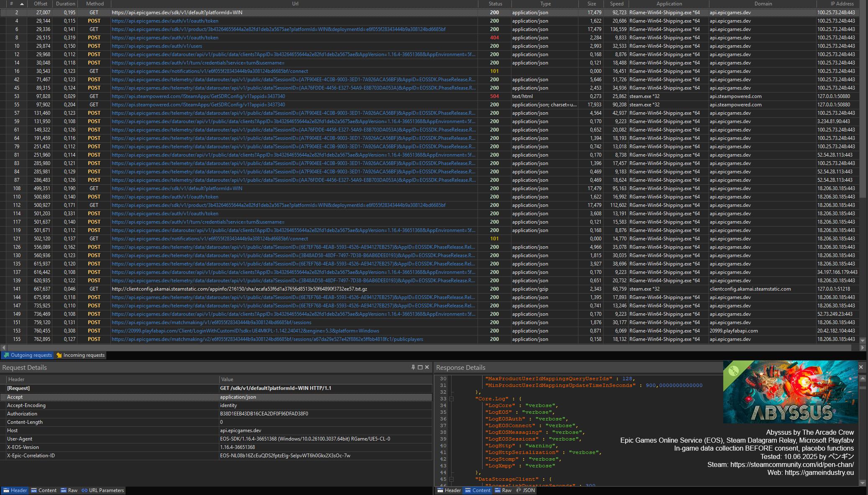Screen dimensions: 868x495
Task: Select request 53 with 504 status
Action: tap(429, 96)
